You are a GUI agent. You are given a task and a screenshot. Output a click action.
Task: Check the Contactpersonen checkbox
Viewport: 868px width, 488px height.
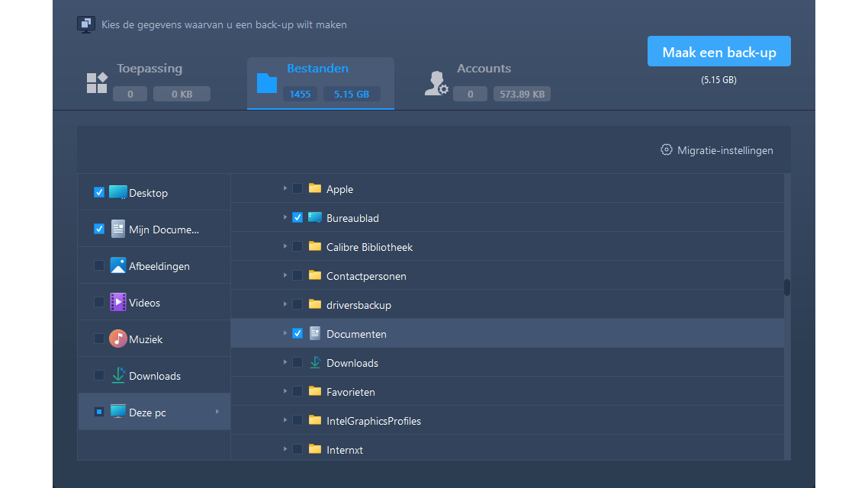(x=297, y=275)
